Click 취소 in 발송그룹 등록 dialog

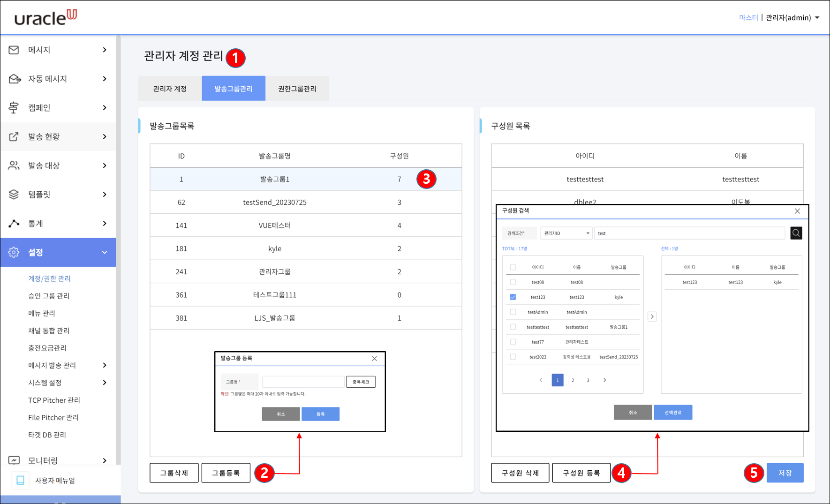coord(281,414)
